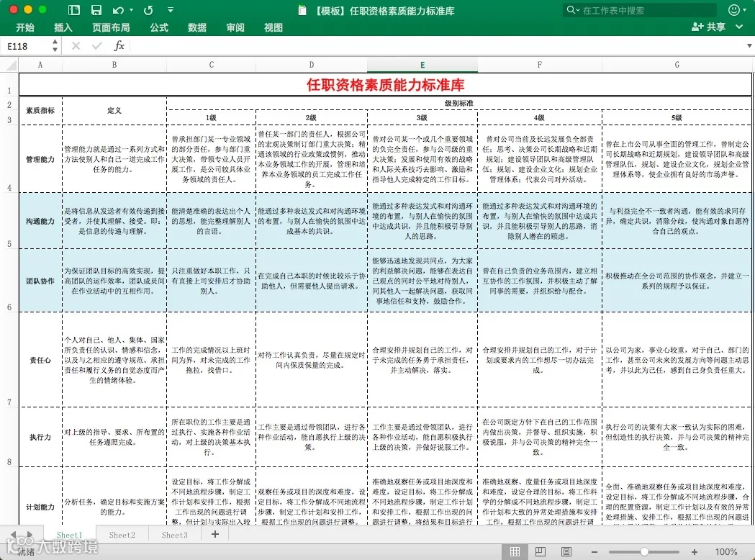Viewport: 755px width, 560px height.
Task: Click the cancel X icon in formula bar
Action: pos(76,46)
